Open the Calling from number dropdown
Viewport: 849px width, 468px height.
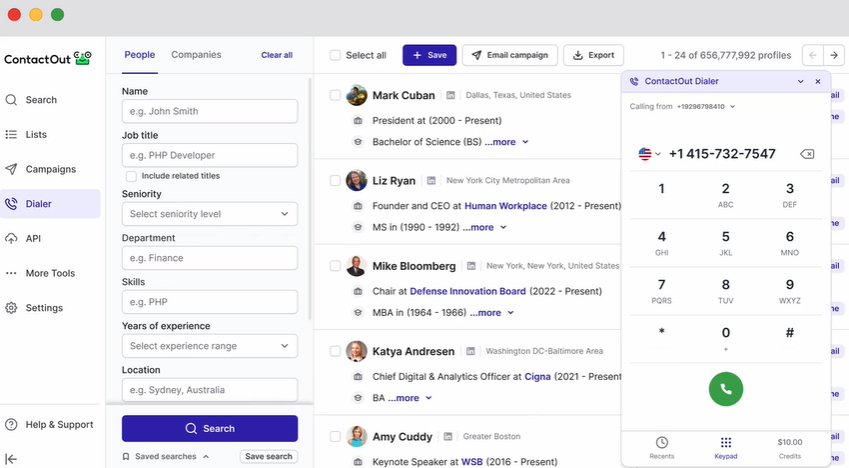coord(706,107)
